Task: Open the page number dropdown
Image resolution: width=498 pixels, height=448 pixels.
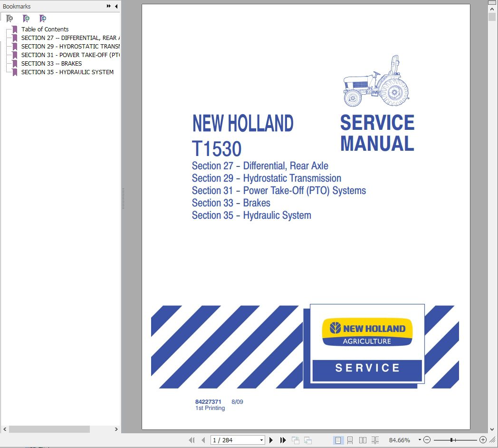Action: coord(262,440)
